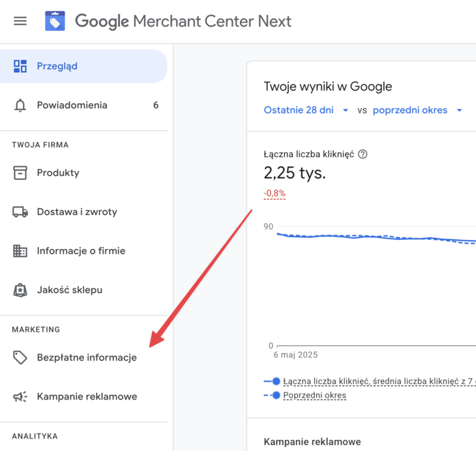Viewport: 476px width, 451px height.
Task: Open the poprzedni okres comparison dropdown
Action: [418, 110]
